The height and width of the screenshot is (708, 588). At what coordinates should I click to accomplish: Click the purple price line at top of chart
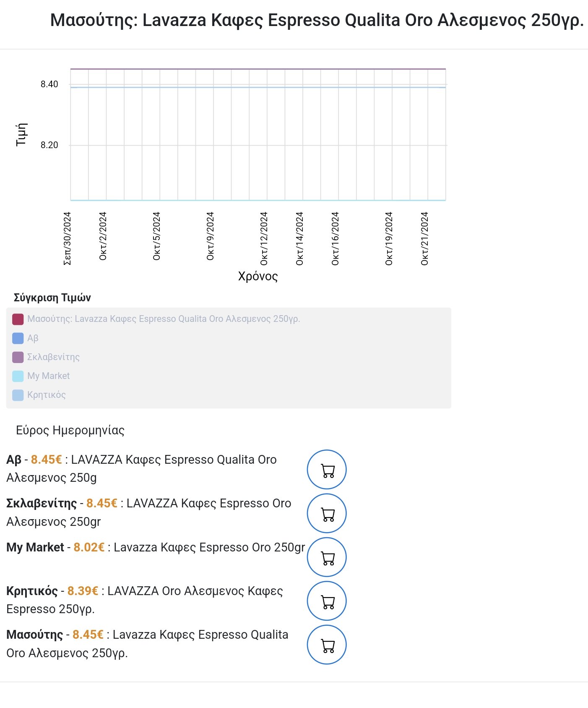click(258, 69)
